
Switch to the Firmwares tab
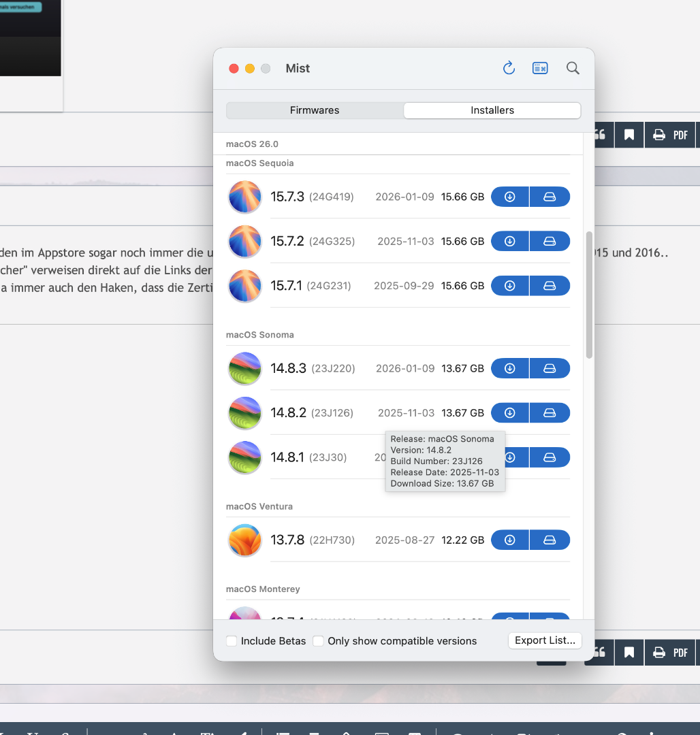(x=315, y=110)
